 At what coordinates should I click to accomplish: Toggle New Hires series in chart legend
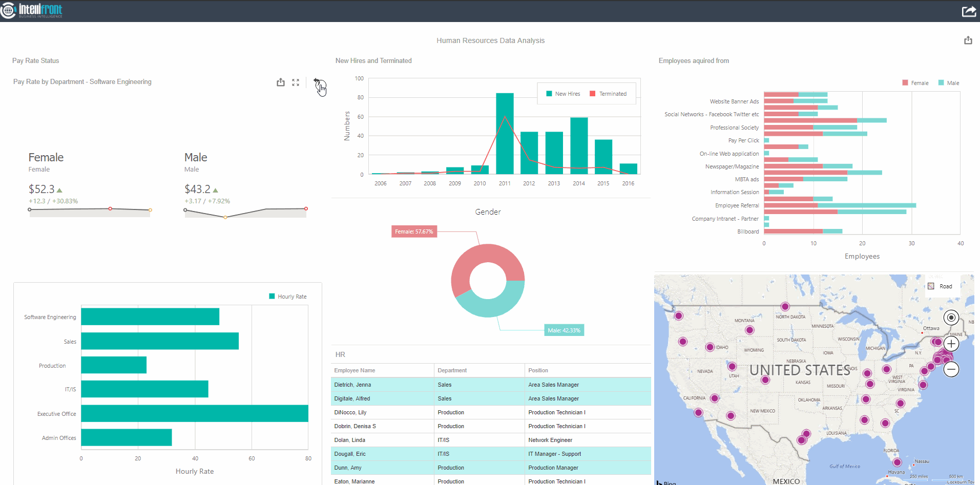[563, 94]
